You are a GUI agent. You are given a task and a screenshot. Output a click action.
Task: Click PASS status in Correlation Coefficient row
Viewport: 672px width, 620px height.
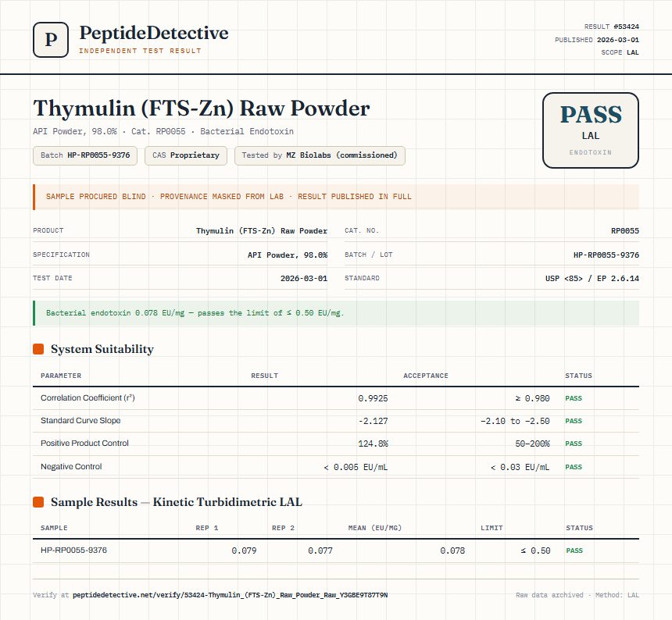click(x=574, y=398)
